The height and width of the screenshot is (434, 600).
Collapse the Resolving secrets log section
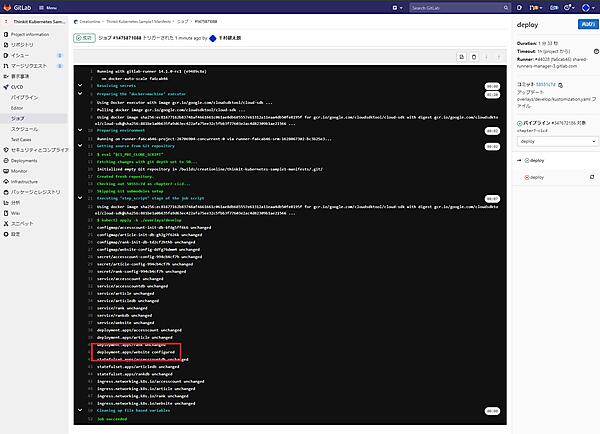(x=80, y=86)
